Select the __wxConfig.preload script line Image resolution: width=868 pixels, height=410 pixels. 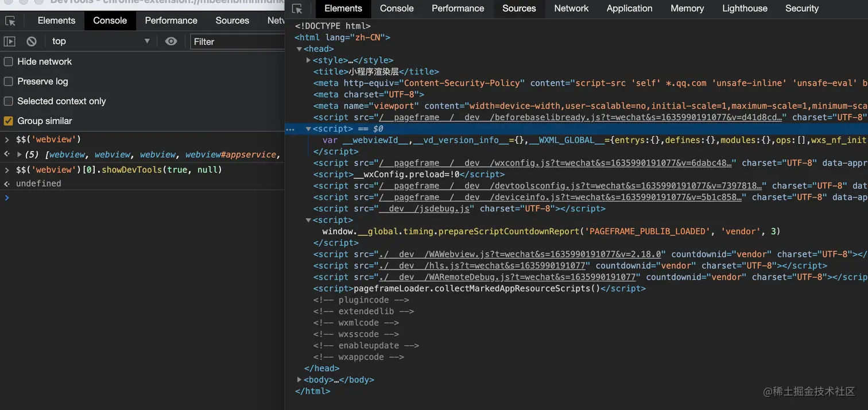[409, 174]
